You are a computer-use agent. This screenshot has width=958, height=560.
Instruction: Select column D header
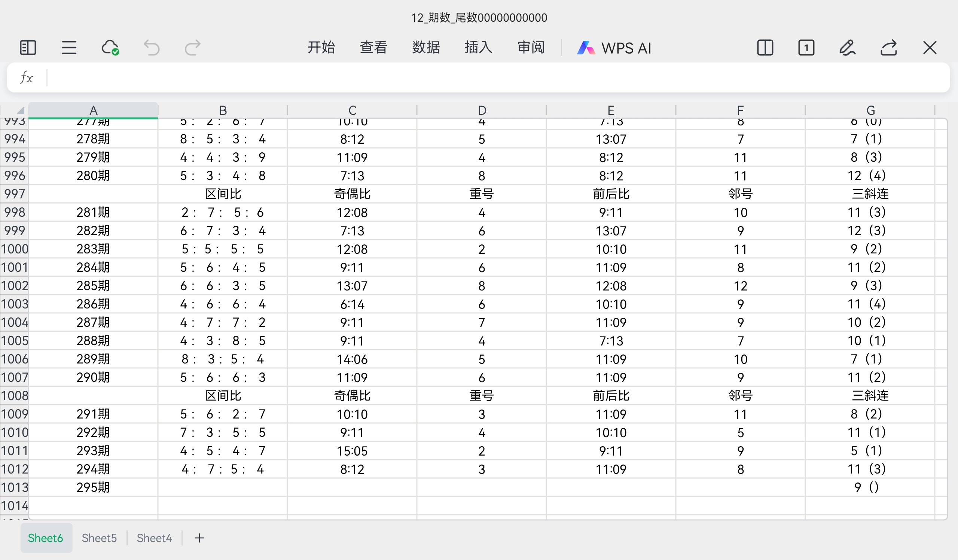click(x=482, y=110)
